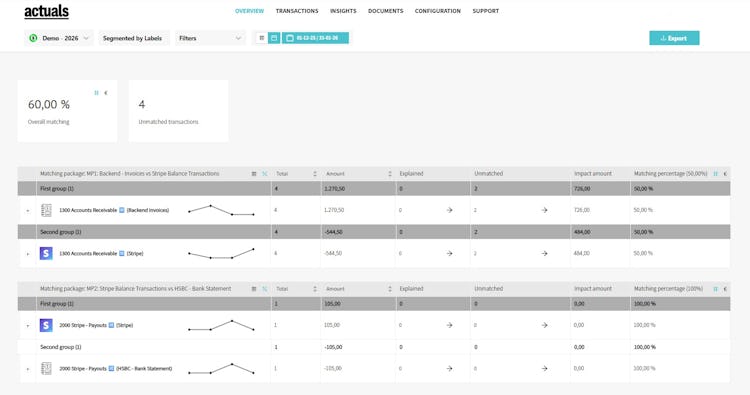Click the ledger icon of the HSBC Bank Statement row
This screenshot has height=395, width=750.
(46, 368)
